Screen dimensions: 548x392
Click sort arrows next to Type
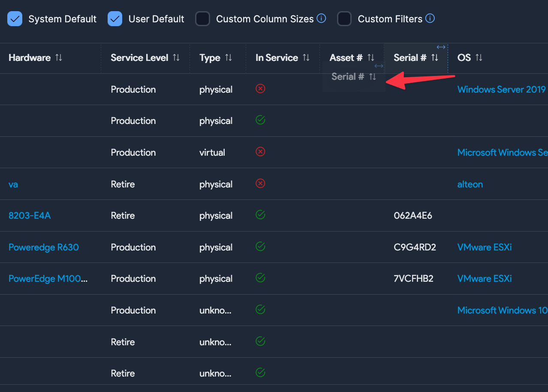point(229,58)
